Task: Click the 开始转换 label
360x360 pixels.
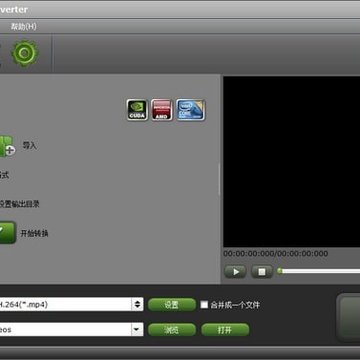Action: coord(34,233)
